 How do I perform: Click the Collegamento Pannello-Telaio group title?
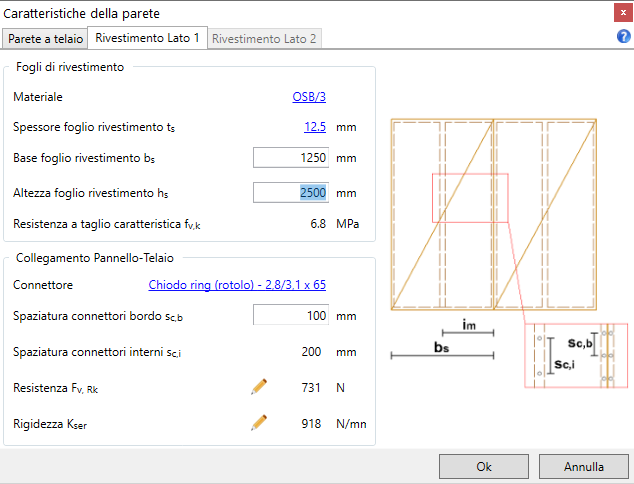95,258
